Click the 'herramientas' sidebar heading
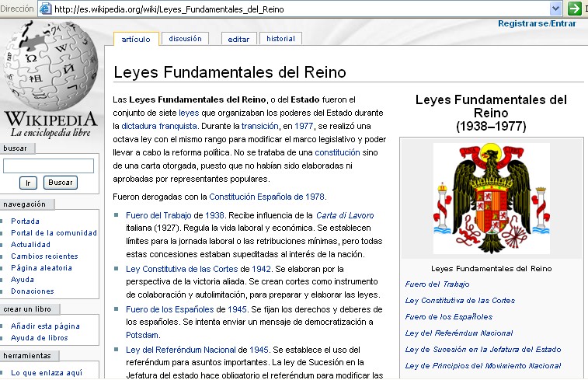 coord(27,355)
